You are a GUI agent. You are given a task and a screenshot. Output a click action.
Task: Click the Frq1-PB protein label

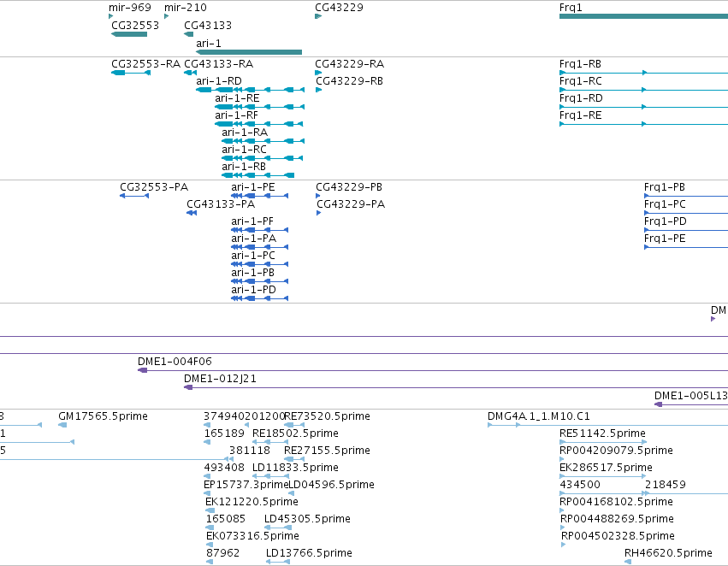(x=665, y=187)
